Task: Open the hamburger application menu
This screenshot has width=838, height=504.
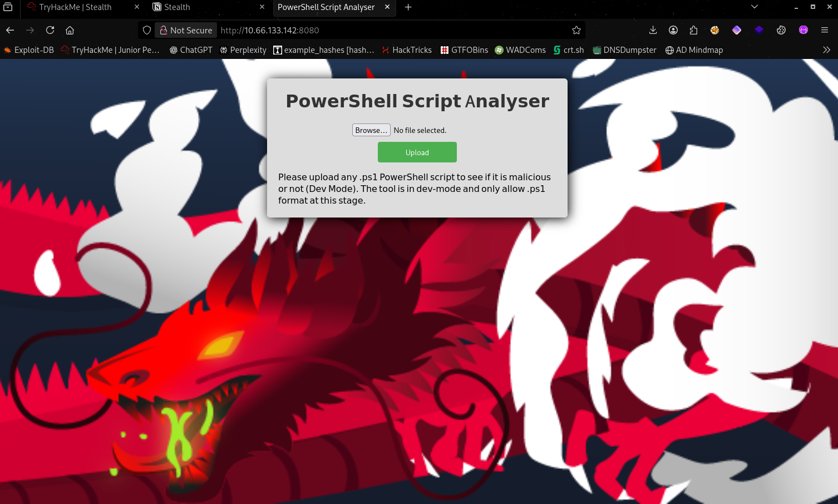Action: pos(825,30)
